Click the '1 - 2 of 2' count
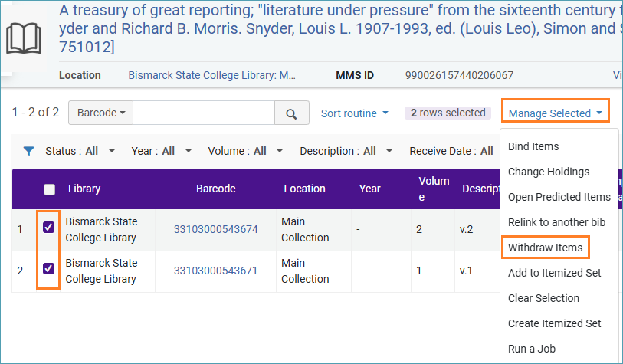 (x=35, y=113)
